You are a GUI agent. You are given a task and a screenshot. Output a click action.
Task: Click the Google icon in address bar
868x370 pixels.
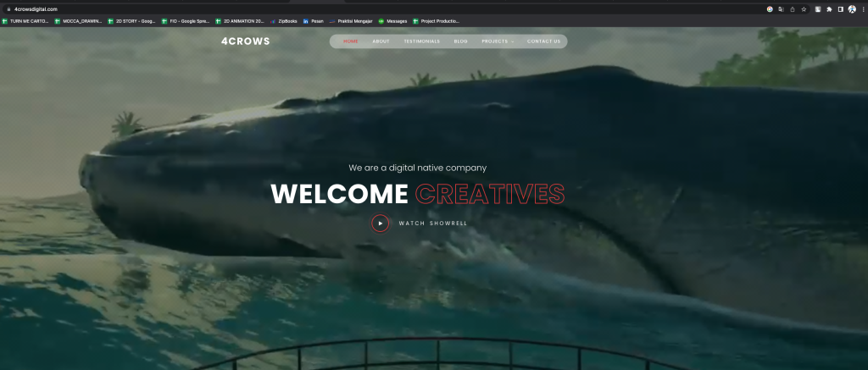[x=770, y=8]
